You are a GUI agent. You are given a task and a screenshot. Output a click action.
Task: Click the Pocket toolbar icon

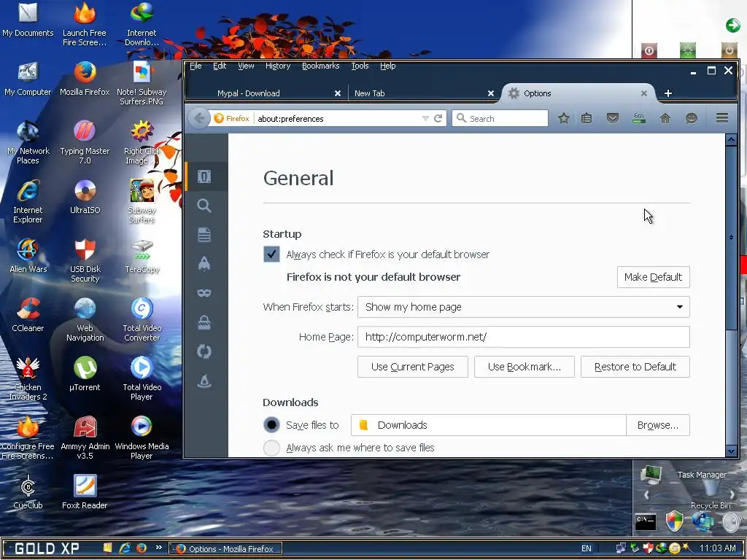point(613,118)
